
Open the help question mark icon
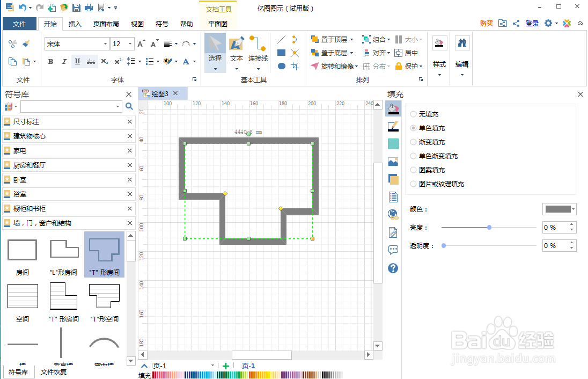[x=393, y=268]
